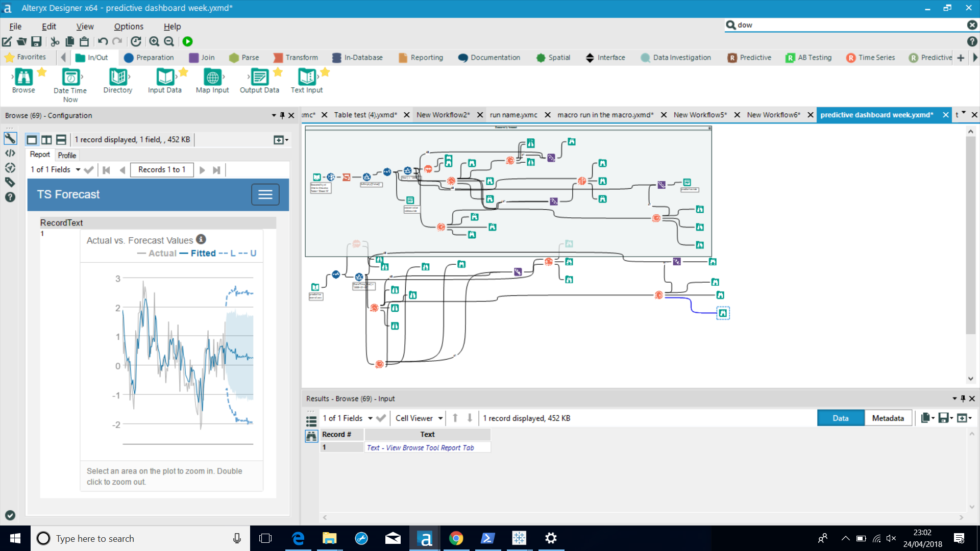Viewport: 980px width, 551px height.
Task: Expand the Cell Viewer dropdown
Action: [440, 418]
